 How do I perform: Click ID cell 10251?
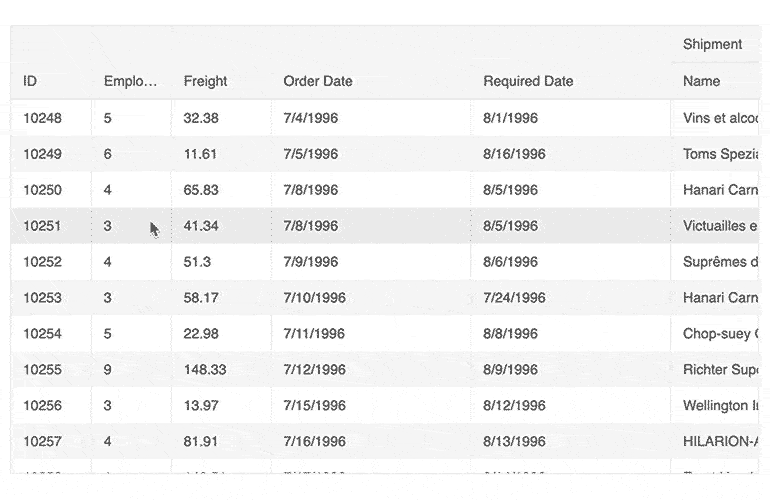tap(42, 226)
